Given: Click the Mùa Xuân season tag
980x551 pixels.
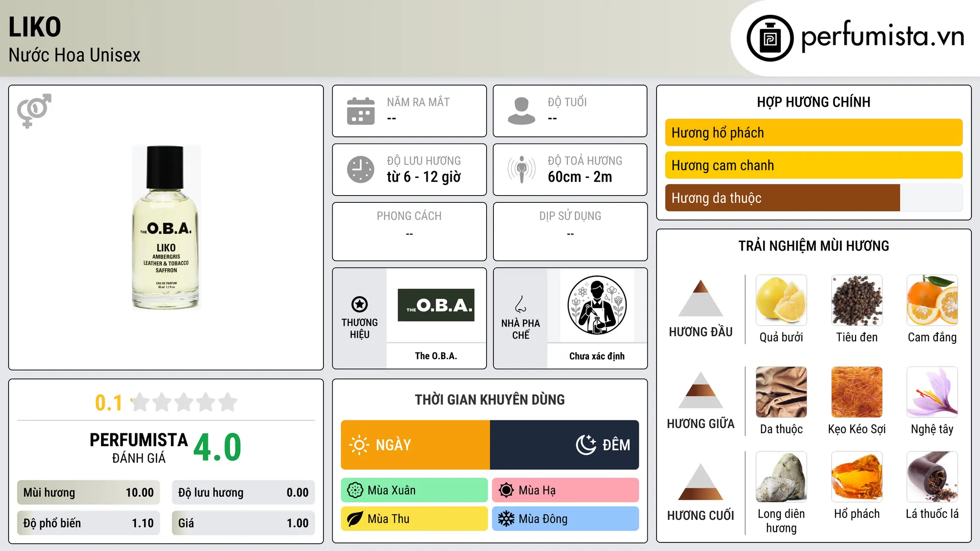Looking at the screenshot, I should [414, 490].
